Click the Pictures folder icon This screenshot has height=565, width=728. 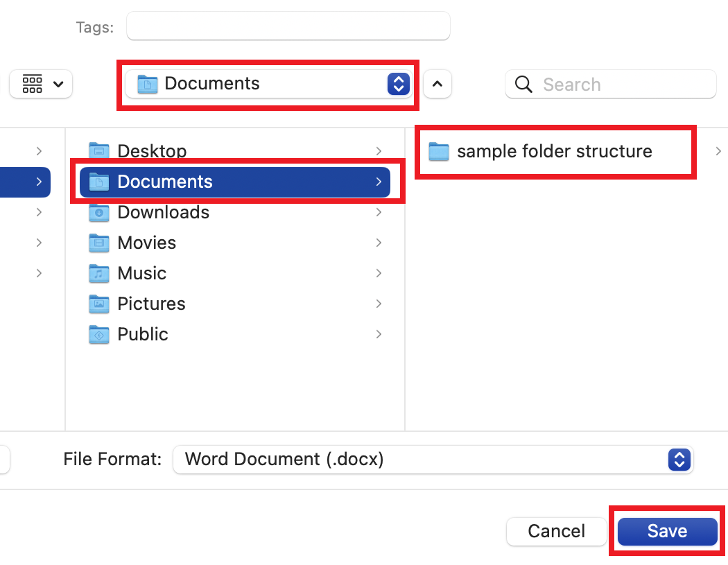pyautogui.click(x=99, y=304)
